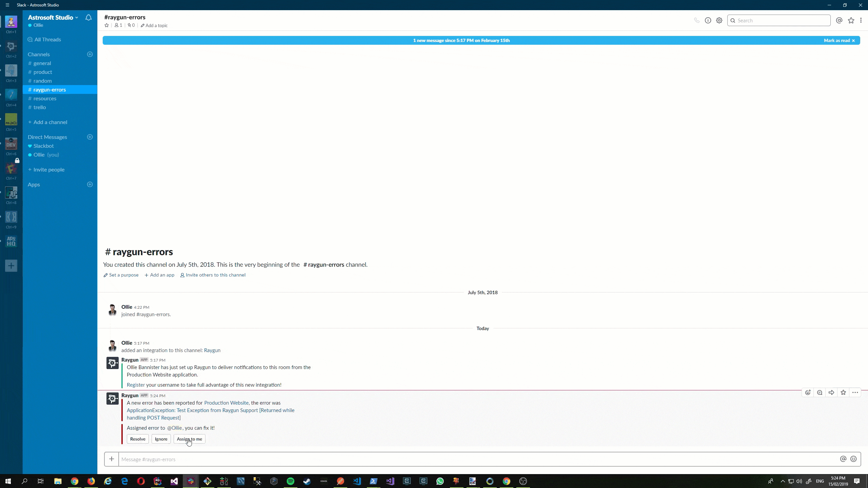Screen dimensions: 868x488
Task: Share the Raygun message arrow icon
Action: [831, 392]
